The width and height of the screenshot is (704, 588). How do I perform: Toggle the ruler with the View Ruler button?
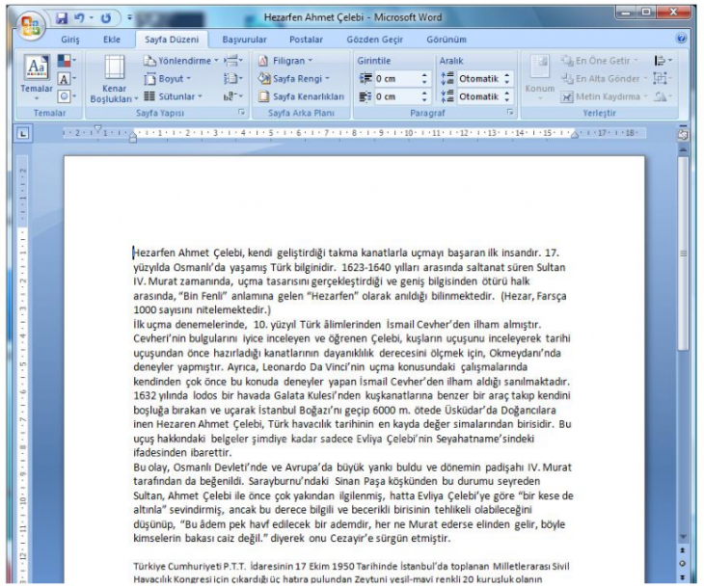click(683, 135)
